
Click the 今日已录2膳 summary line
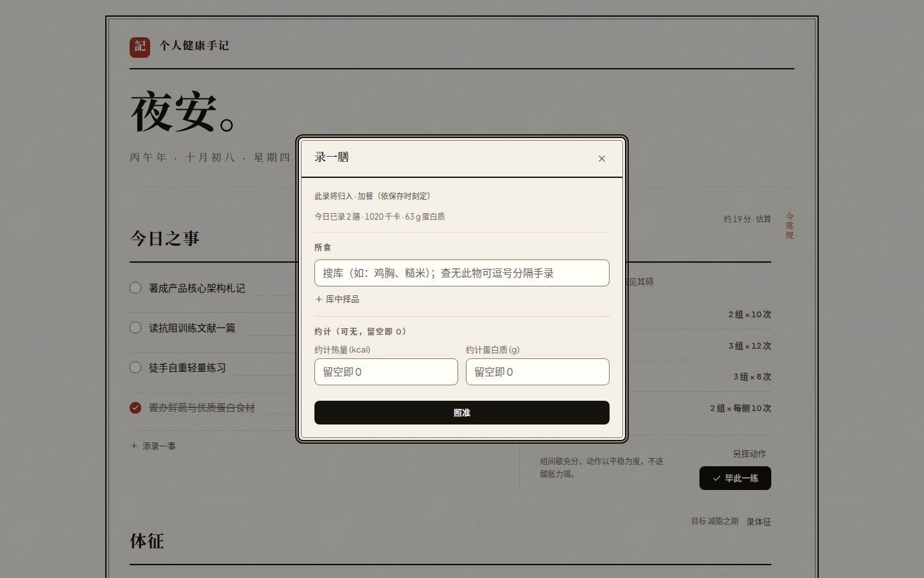point(380,216)
